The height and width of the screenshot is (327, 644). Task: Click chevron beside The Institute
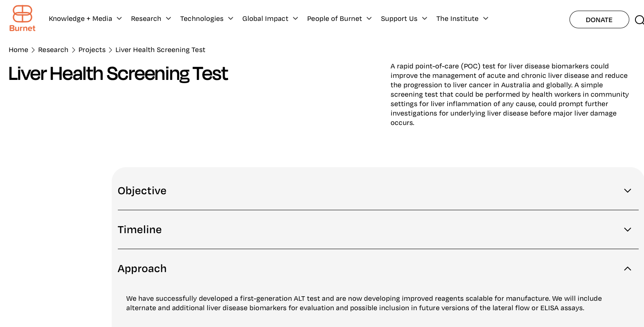click(x=486, y=18)
